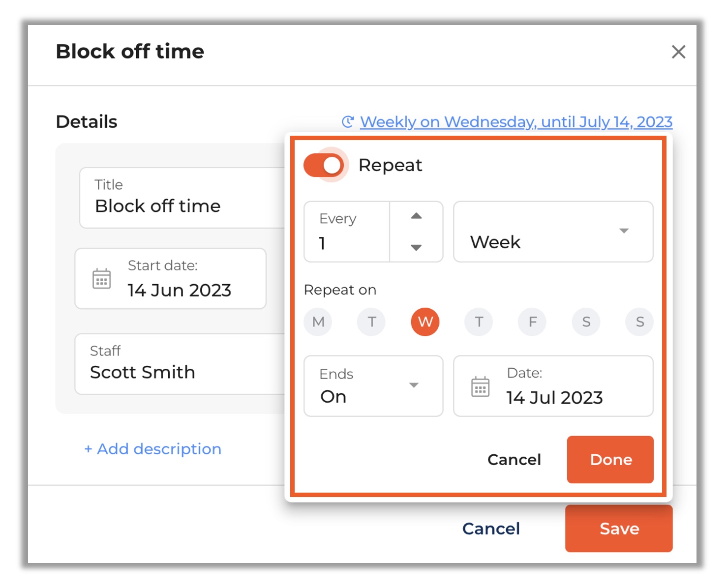This screenshot has width=727, height=588.
Task: Open the Week frequency dropdown
Action: [x=553, y=232]
